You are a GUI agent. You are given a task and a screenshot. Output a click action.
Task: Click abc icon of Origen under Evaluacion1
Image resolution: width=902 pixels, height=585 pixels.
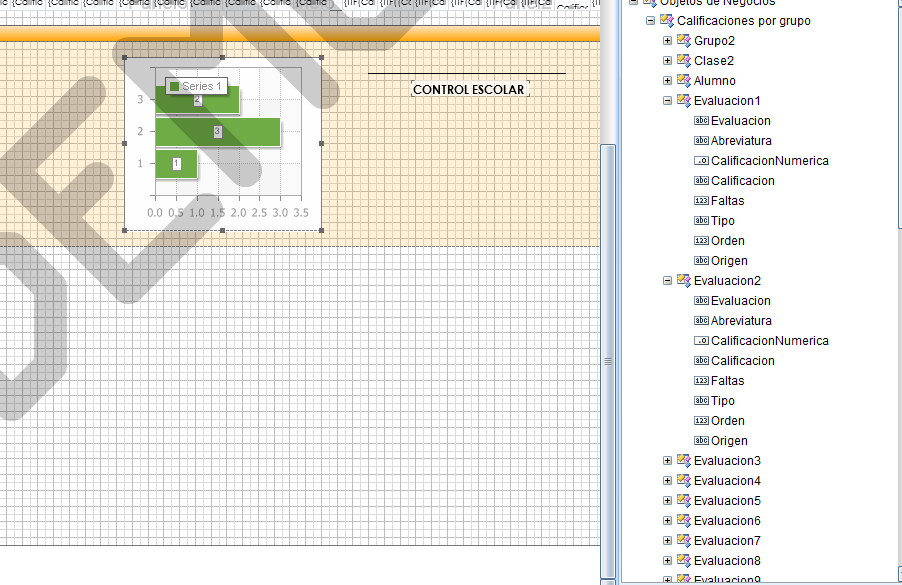[x=701, y=261]
